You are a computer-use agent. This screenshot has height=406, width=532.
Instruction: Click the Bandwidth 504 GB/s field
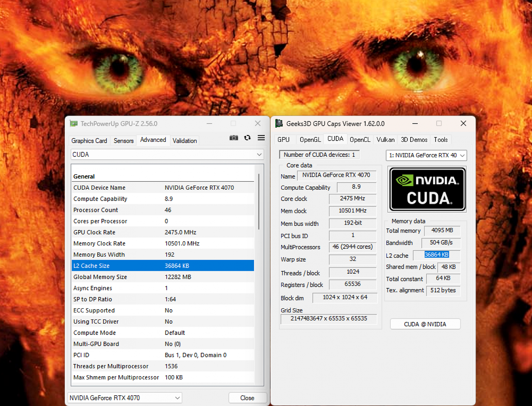441,243
